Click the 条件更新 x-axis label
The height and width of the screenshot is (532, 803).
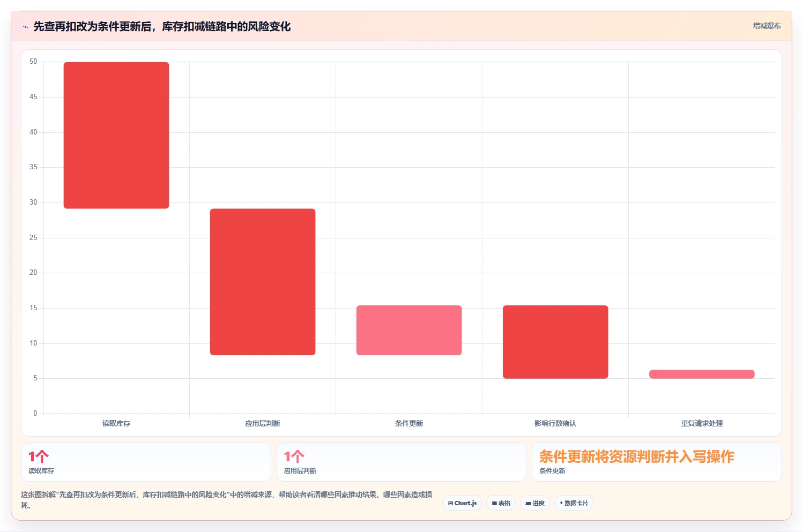pos(409,423)
